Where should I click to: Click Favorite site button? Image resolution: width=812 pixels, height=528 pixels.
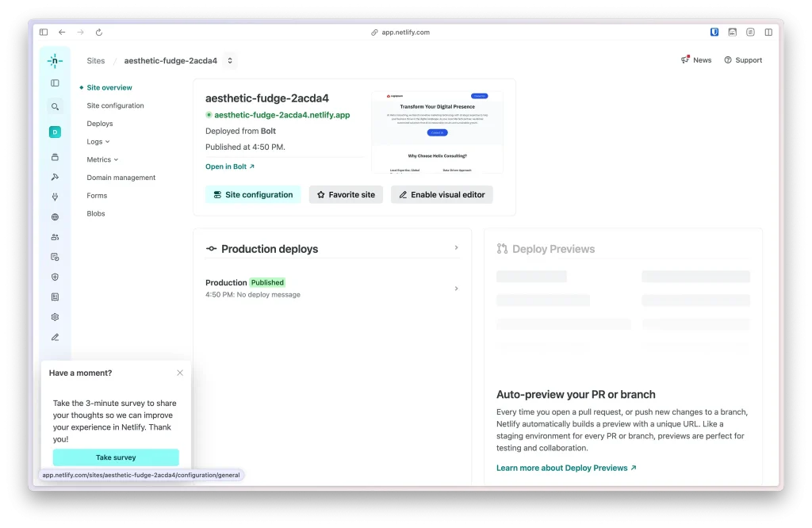click(x=346, y=195)
